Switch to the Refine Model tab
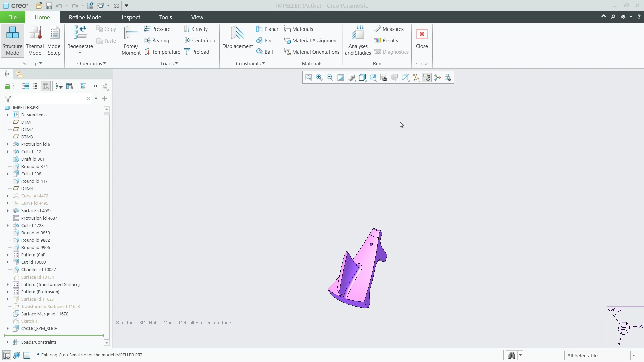 point(86,17)
